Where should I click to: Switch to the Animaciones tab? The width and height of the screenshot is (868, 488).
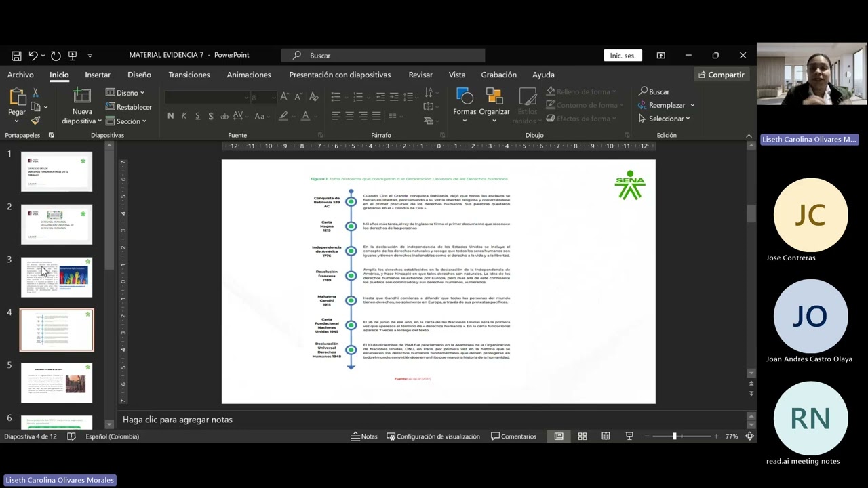pos(249,75)
